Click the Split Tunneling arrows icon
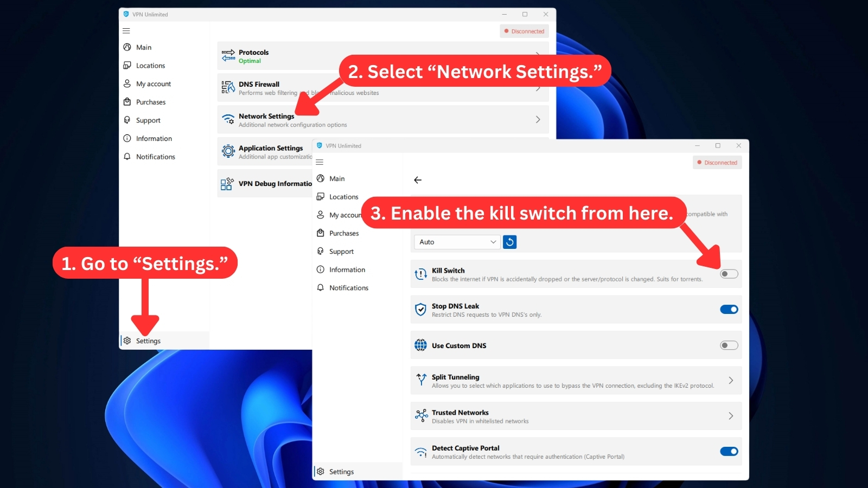The width and height of the screenshot is (868, 488). [421, 380]
